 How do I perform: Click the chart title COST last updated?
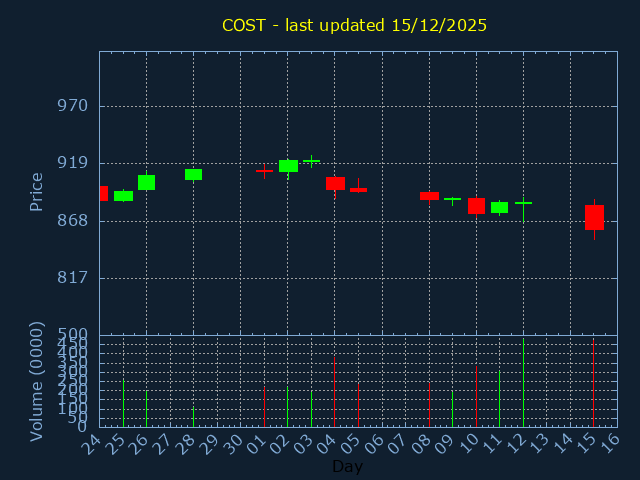(x=354, y=25)
